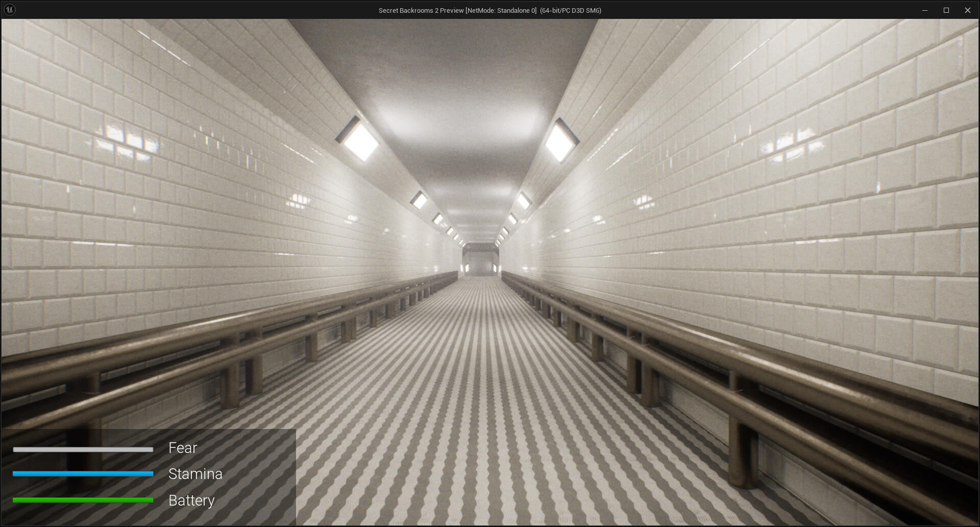The width and height of the screenshot is (980, 527).
Task: Click the second right ceiling light
Action: tap(524, 200)
